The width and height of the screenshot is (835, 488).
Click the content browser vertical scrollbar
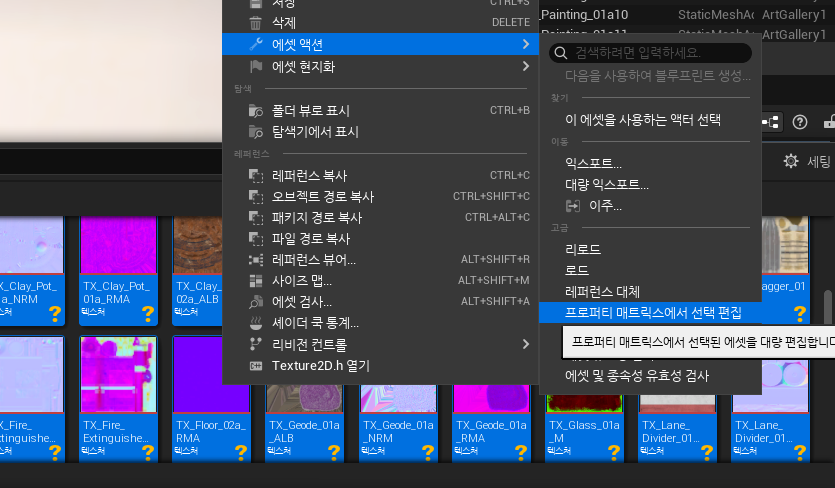click(828, 306)
